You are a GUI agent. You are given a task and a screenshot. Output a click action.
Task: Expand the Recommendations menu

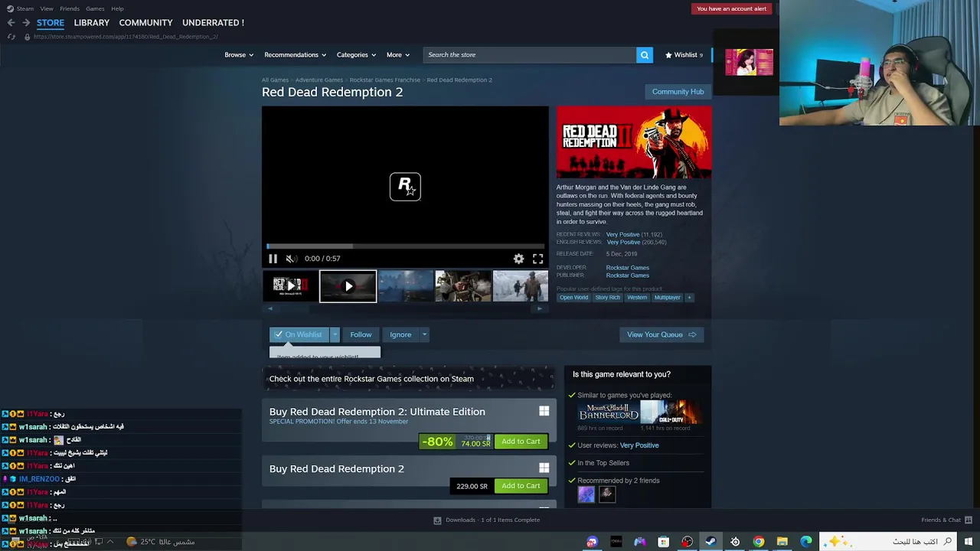(295, 55)
